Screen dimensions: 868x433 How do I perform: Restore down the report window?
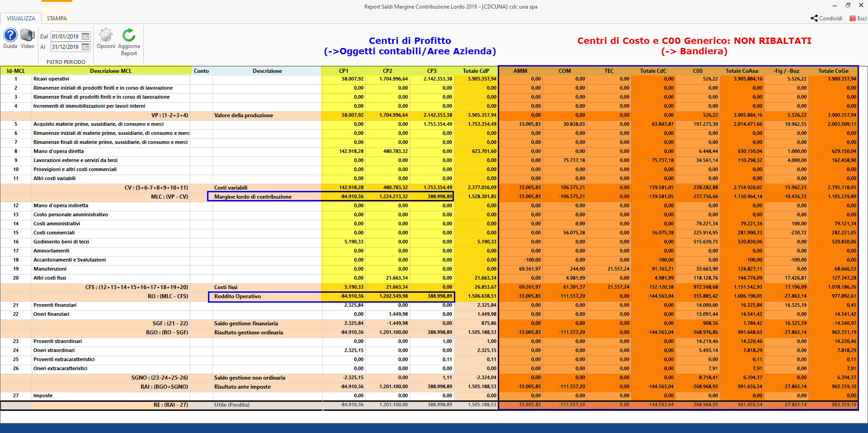pos(848,5)
